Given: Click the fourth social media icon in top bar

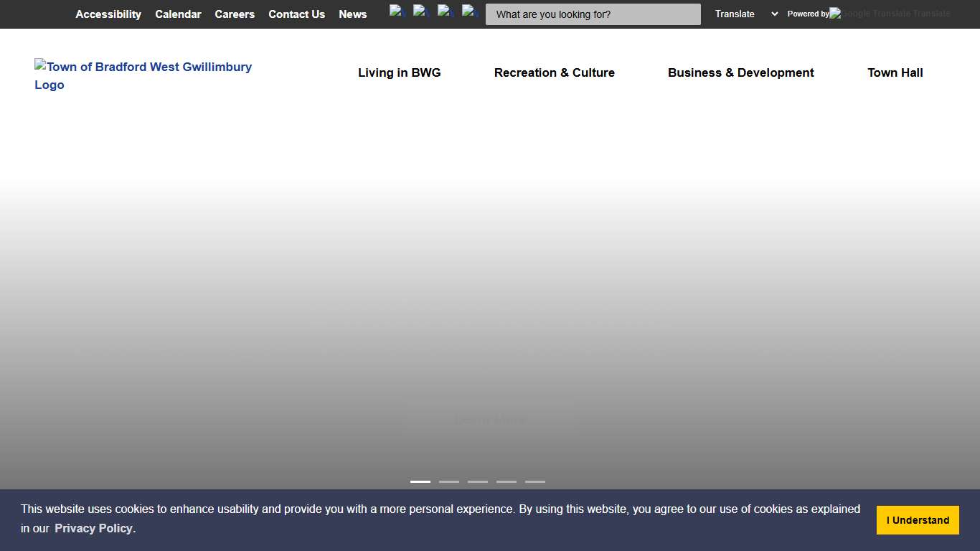Looking at the screenshot, I should (x=471, y=11).
